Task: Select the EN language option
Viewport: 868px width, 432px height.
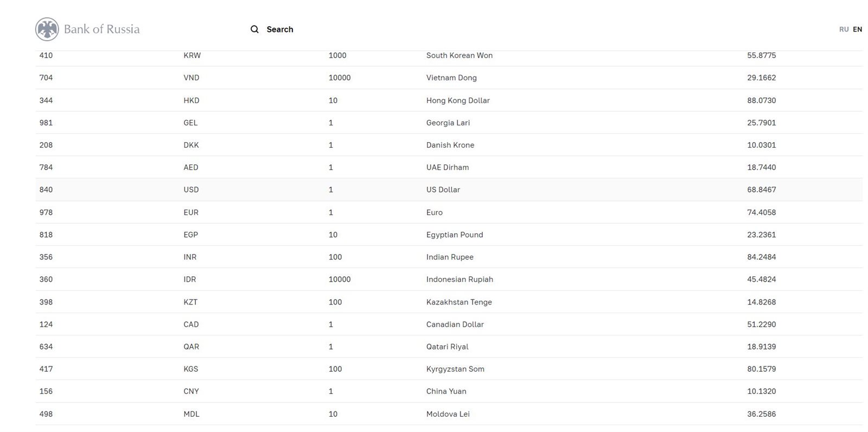Action: tap(857, 29)
